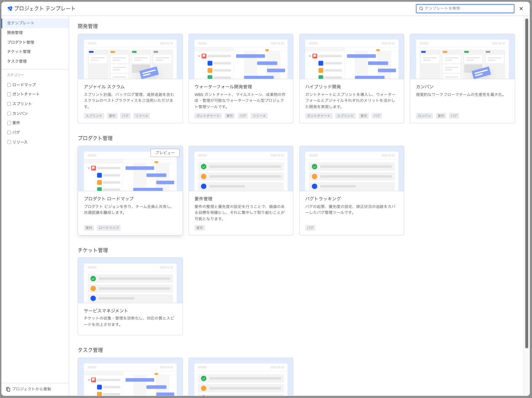Check the リリース category checkbox
Screen dimensions: 532x398
coord(9,142)
